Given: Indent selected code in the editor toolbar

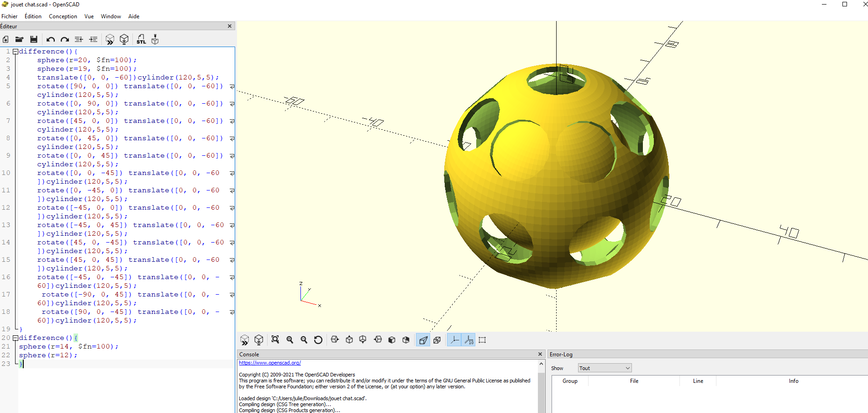Looking at the screenshot, I should click(x=93, y=39).
